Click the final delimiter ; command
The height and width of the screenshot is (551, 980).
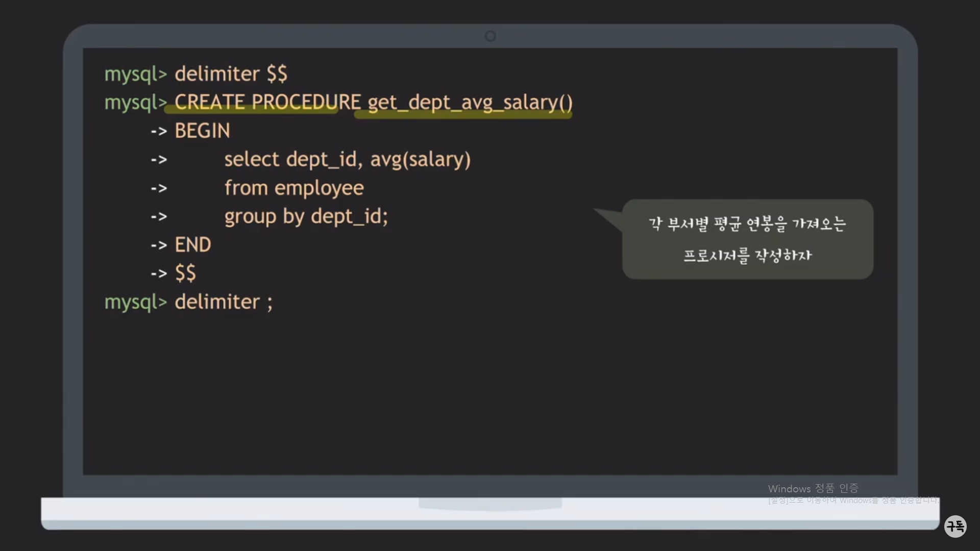point(224,302)
